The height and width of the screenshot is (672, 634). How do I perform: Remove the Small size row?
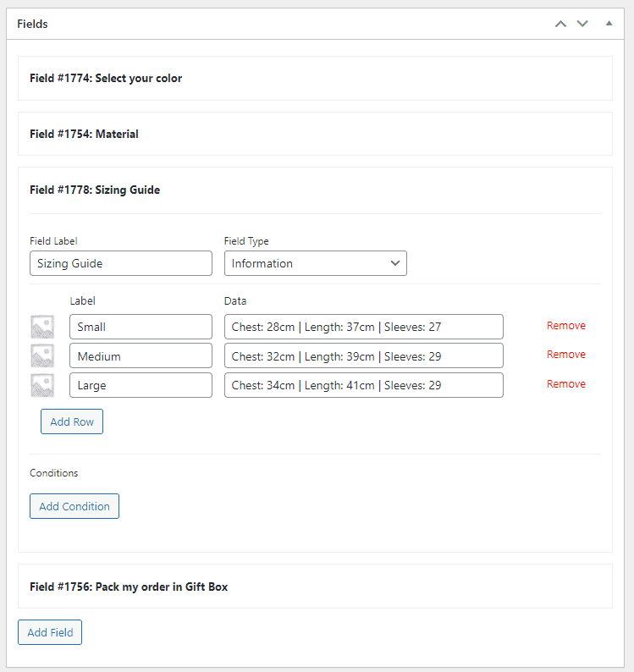[x=565, y=326]
